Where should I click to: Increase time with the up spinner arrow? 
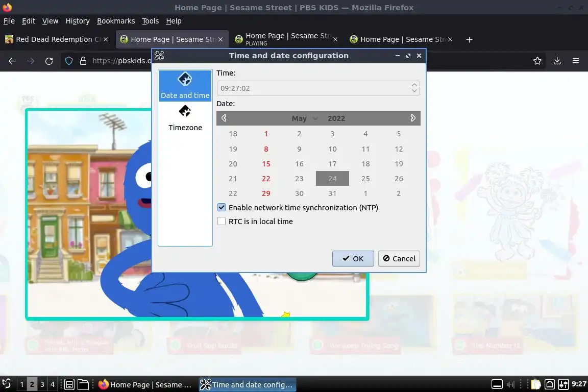tap(414, 85)
